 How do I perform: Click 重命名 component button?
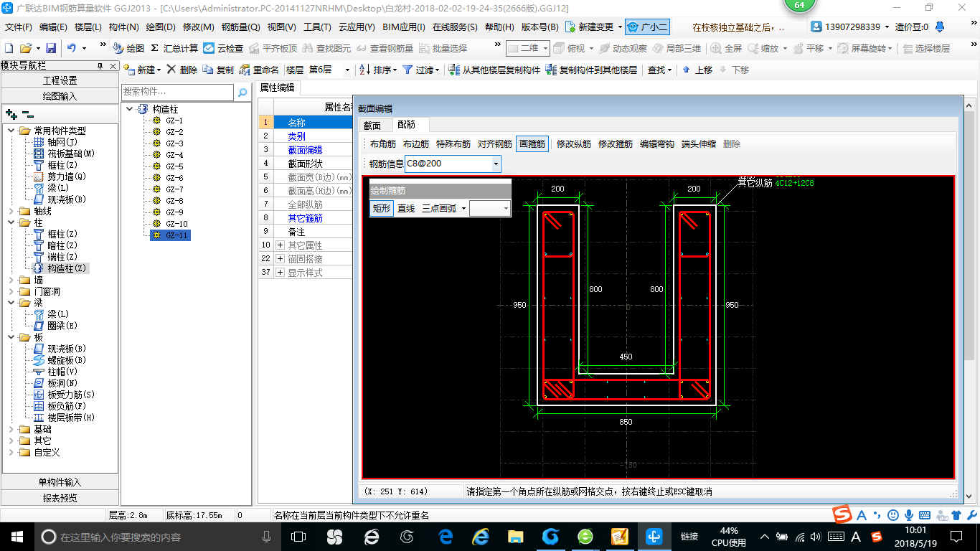click(x=259, y=70)
